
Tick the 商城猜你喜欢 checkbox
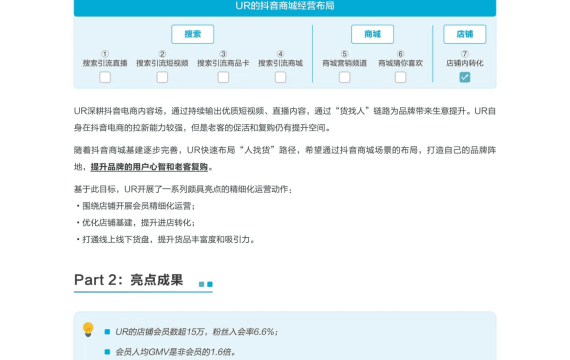tap(400, 77)
